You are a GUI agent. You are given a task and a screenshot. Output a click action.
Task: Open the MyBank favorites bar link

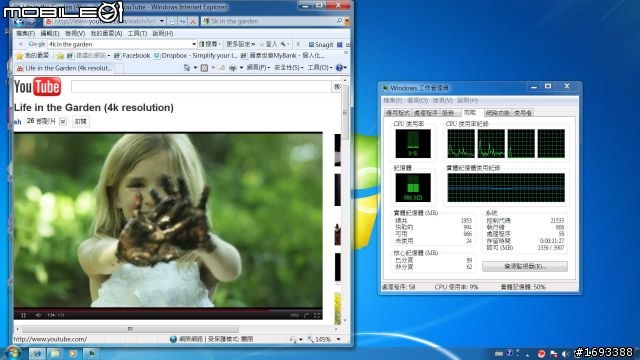[x=282, y=56]
